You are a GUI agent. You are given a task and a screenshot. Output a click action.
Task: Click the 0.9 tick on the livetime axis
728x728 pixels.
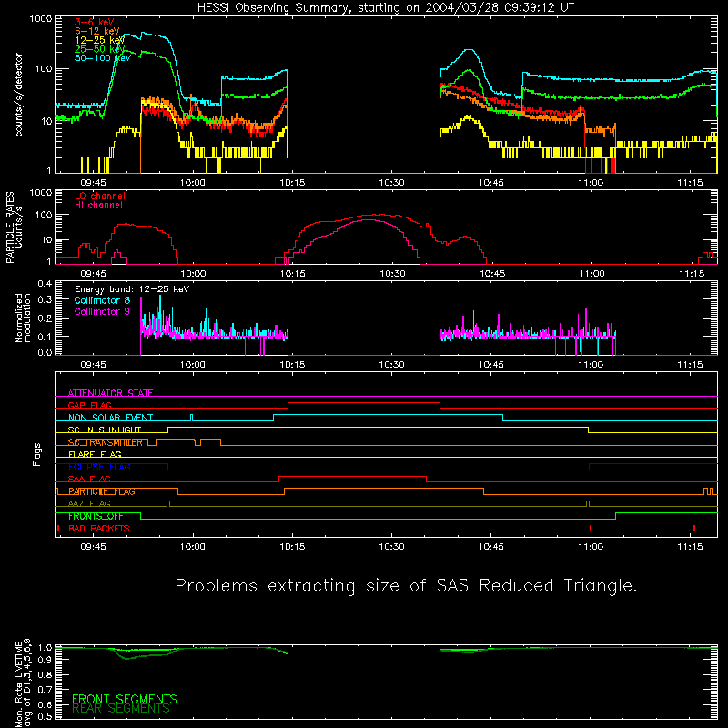pyautogui.click(x=45, y=660)
